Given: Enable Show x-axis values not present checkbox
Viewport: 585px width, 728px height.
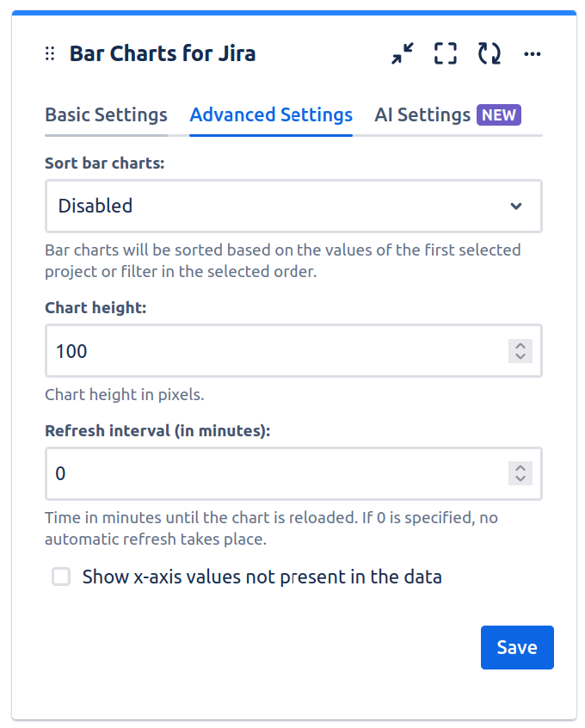Looking at the screenshot, I should tap(61, 577).
